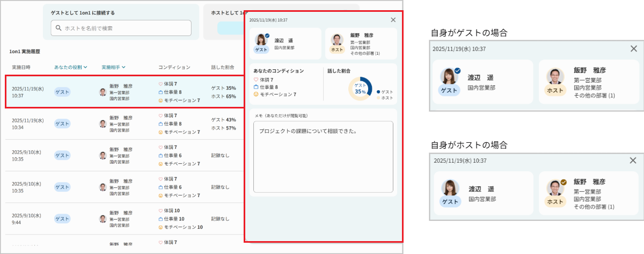Screen dimensions: 644x254
Task: Click the host name search input field
Action: click(x=121, y=28)
